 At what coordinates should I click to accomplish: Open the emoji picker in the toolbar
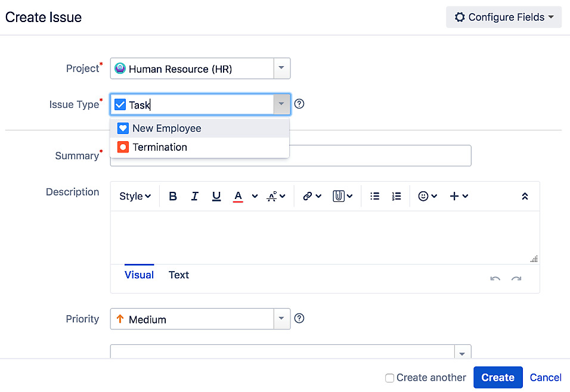pyautogui.click(x=427, y=196)
